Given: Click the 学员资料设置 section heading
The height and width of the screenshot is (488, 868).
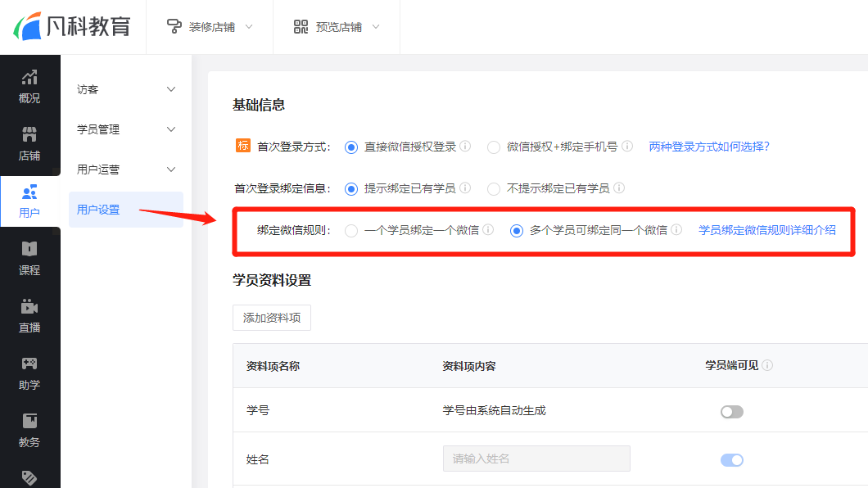Looking at the screenshot, I should point(272,280).
